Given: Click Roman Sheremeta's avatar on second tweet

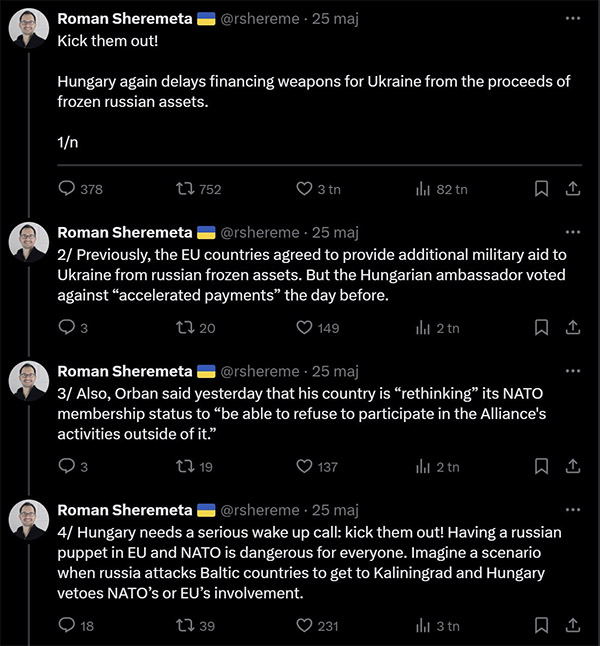Looking at the screenshot, I should coord(29,243).
